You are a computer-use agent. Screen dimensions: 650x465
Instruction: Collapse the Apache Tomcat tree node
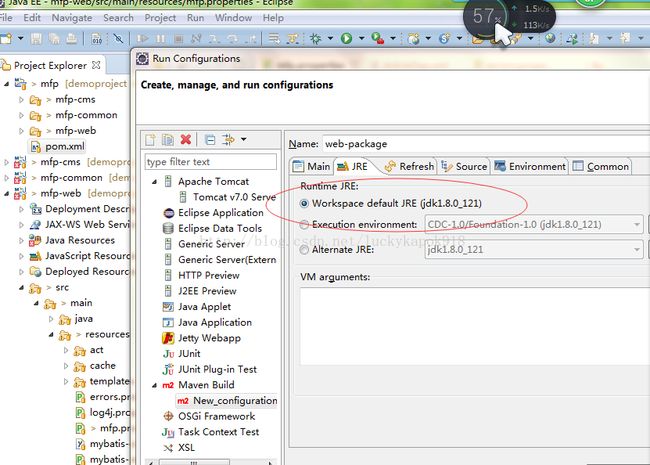click(x=155, y=182)
